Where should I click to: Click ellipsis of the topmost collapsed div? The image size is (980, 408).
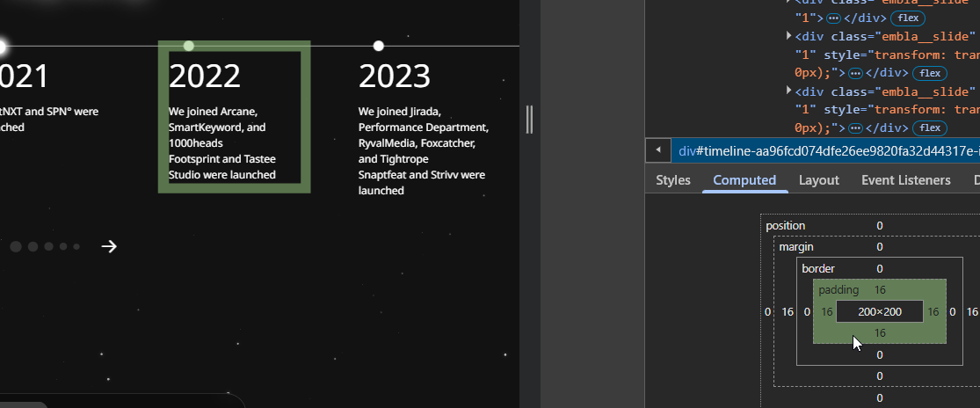click(834, 18)
